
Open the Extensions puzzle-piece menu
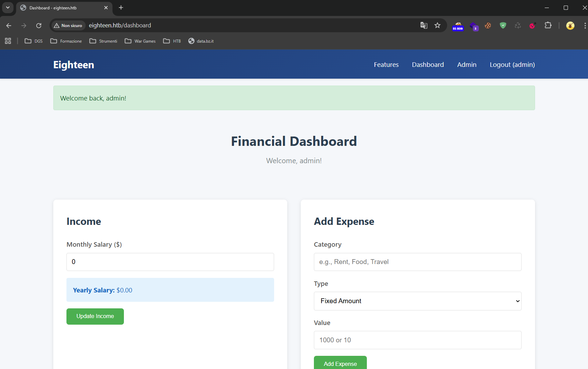click(548, 25)
